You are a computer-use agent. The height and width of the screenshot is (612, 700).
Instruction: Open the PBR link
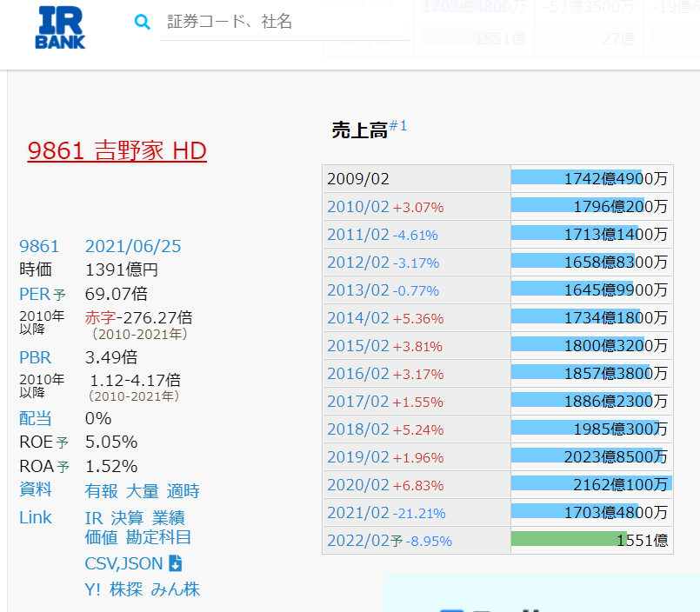tap(36, 357)
